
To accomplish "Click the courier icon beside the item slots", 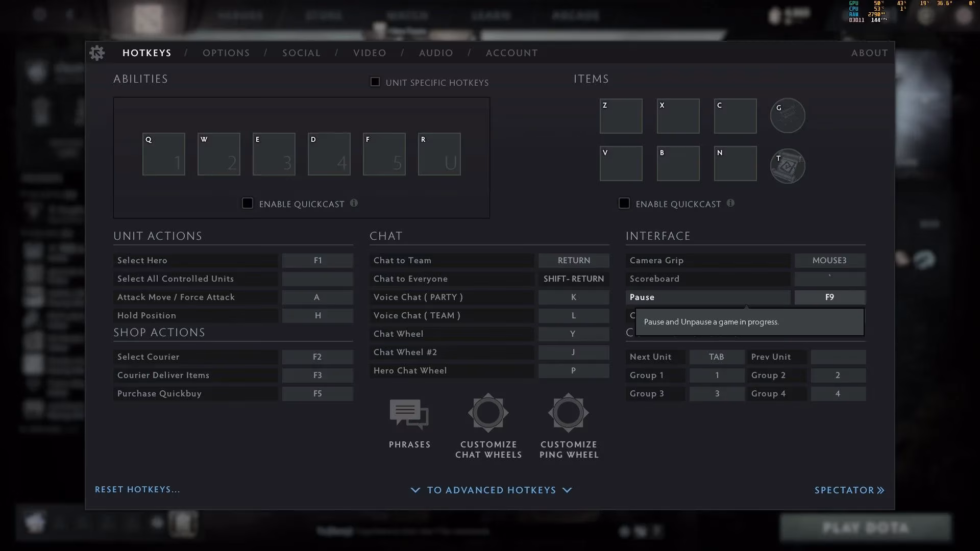I will click(787, 115).
